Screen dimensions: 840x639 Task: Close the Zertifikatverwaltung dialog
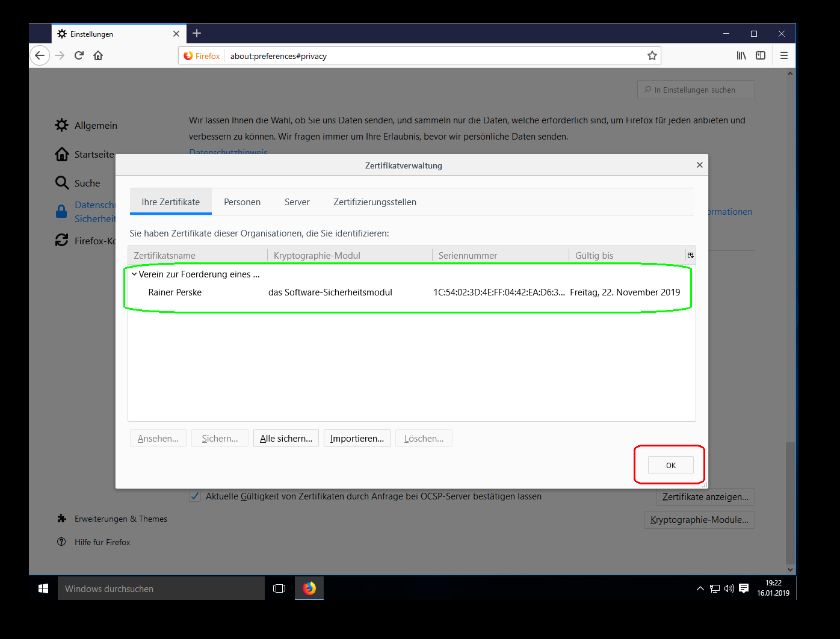coord(699,165)
